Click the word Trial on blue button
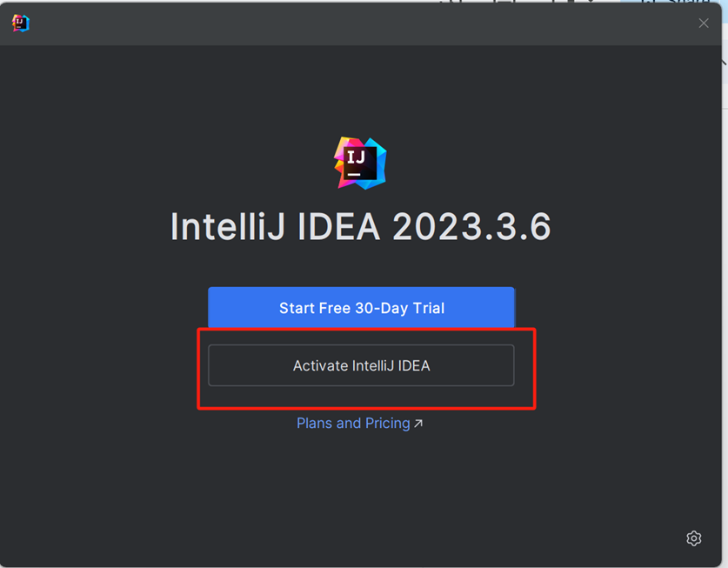Viewport: 728px width, 568px height. [x=424, y=308]
